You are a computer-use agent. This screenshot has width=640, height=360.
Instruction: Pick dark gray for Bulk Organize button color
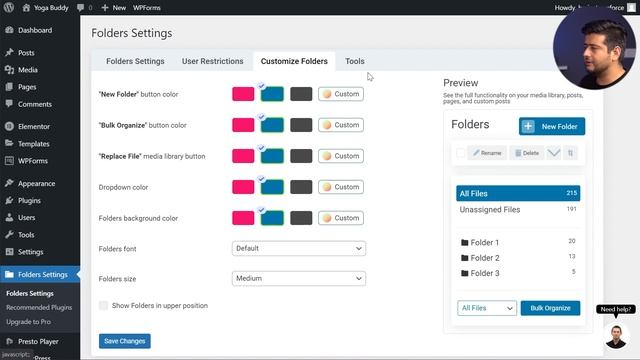[301, 125]
